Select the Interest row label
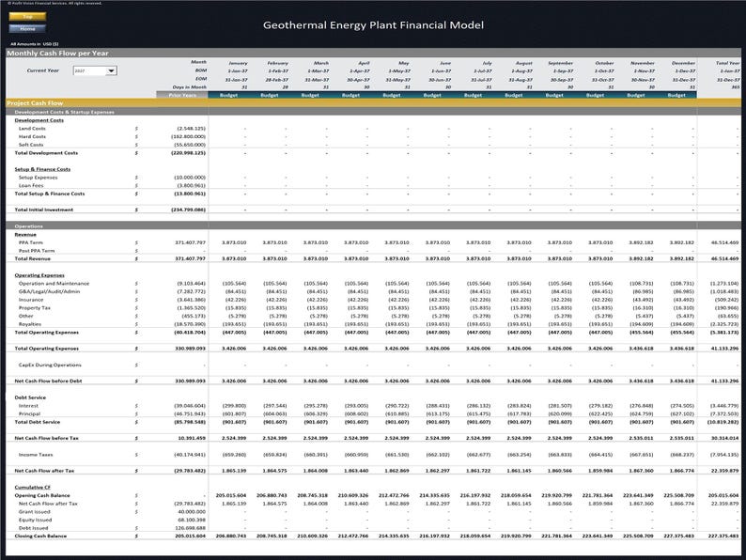The height and width of the screenshot is (560, 746). [28, 406]
